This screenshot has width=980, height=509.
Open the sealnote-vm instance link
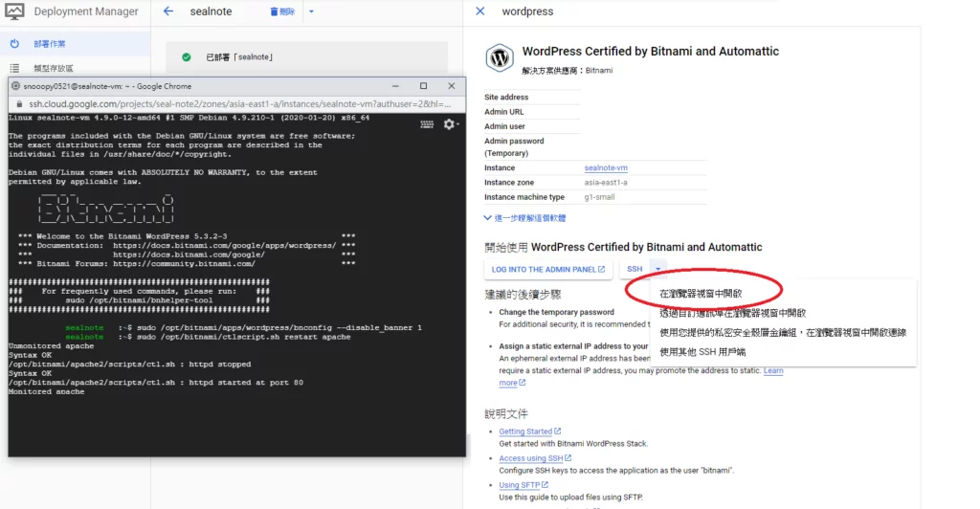606,168
